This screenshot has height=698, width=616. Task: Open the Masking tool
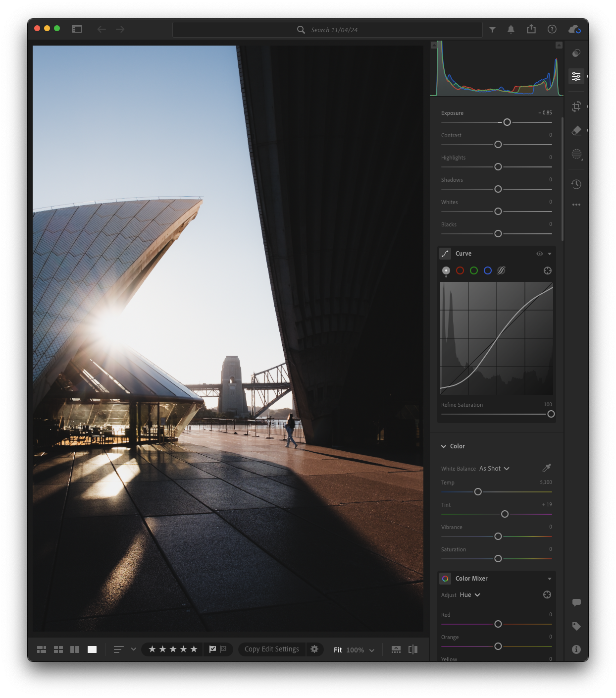[576, 154]
